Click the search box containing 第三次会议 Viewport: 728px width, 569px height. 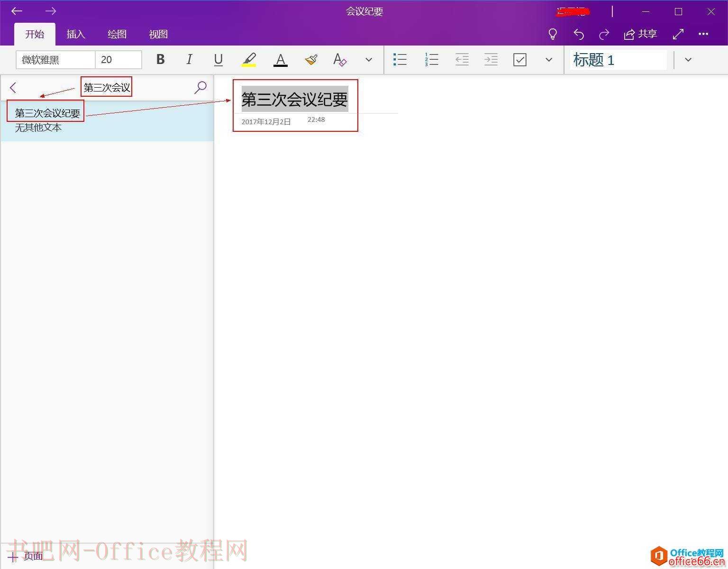coord(107,87)
